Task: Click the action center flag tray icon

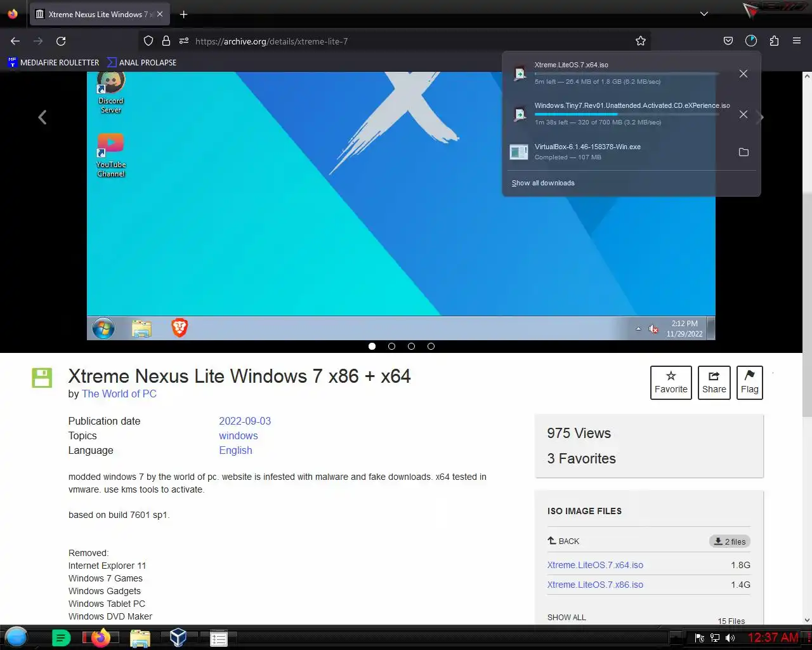Action: pyautogui.click(x=700, y=638)
